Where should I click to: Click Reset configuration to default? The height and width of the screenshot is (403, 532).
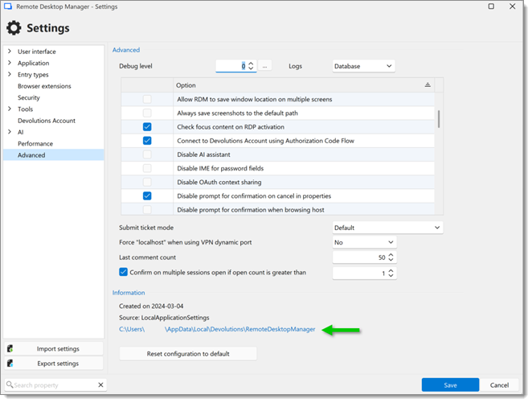click(x=188, y=354)
